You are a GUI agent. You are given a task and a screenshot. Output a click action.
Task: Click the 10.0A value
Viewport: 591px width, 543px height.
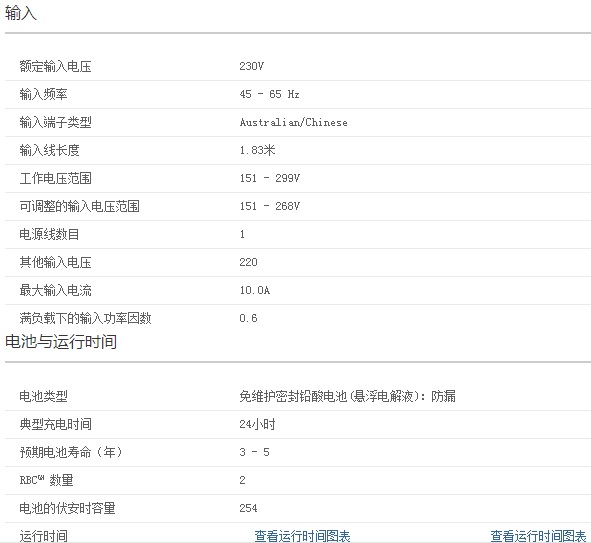point(255,290)
